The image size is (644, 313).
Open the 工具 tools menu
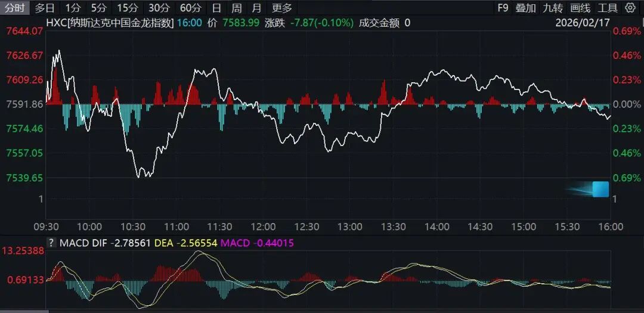608,8
